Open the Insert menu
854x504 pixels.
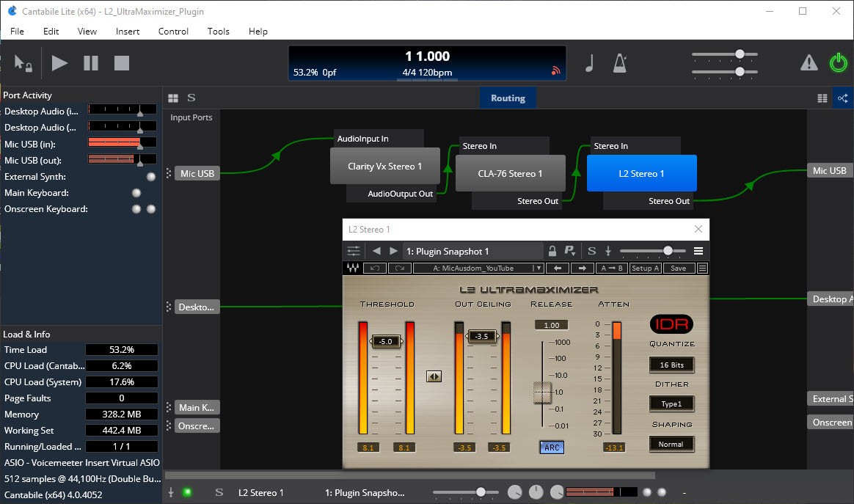tap(128, 31)
